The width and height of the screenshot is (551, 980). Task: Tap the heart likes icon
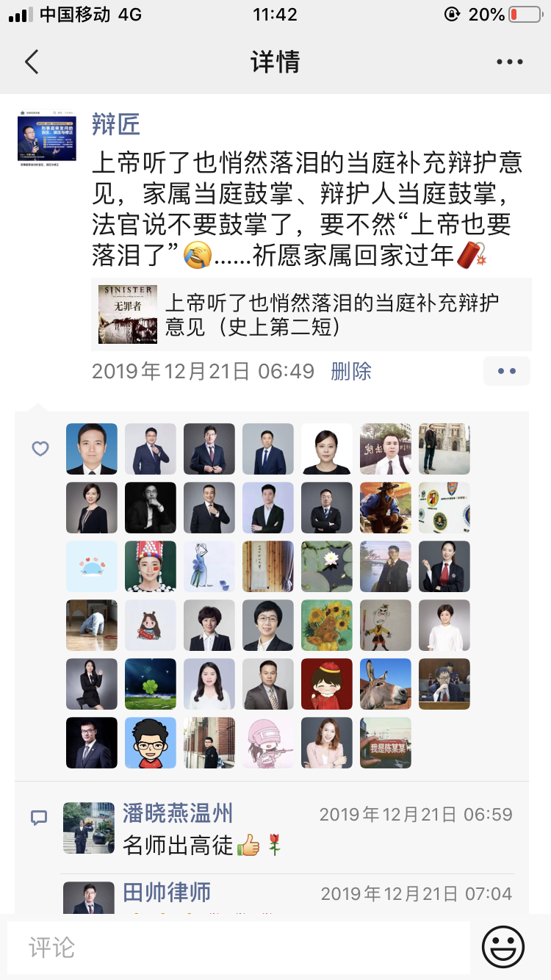coord(40,448)
